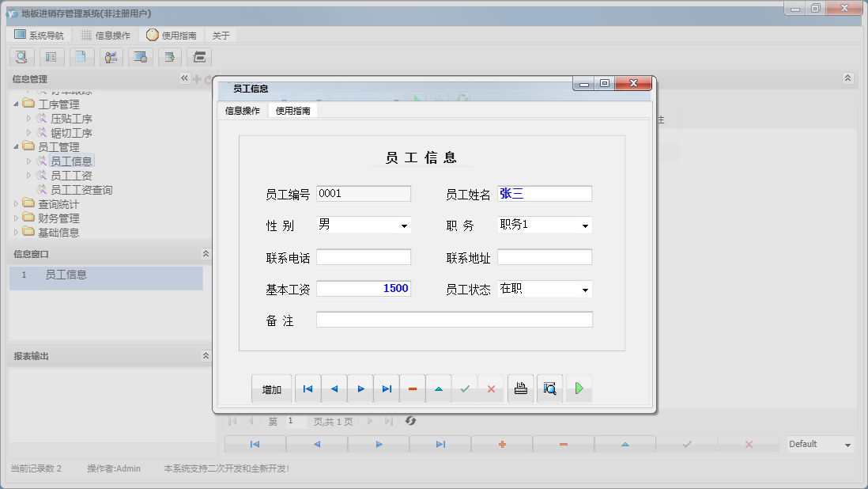Refresh the data grid with the refresh icon
868x489 pixels.
click(x=410, y=422)
